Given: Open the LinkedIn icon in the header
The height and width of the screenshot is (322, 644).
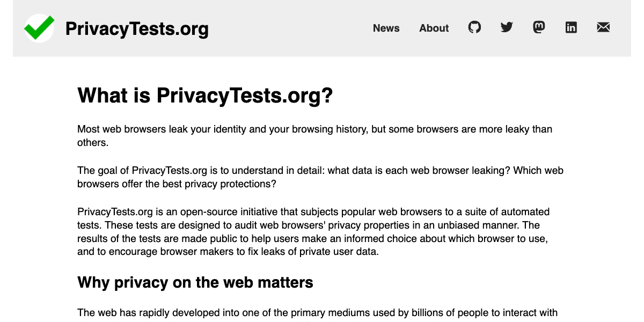Looking at the screenshot, I should coord(571,27).
